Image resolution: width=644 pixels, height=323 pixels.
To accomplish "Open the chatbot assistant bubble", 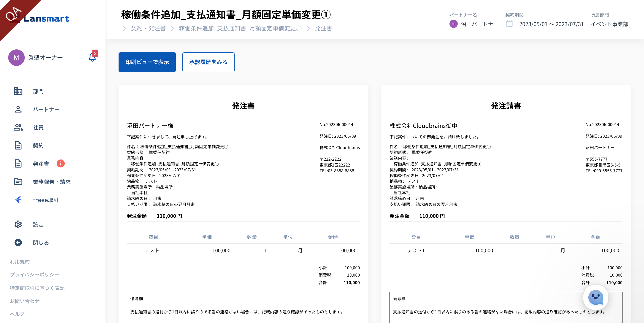I will coord(595,298).
